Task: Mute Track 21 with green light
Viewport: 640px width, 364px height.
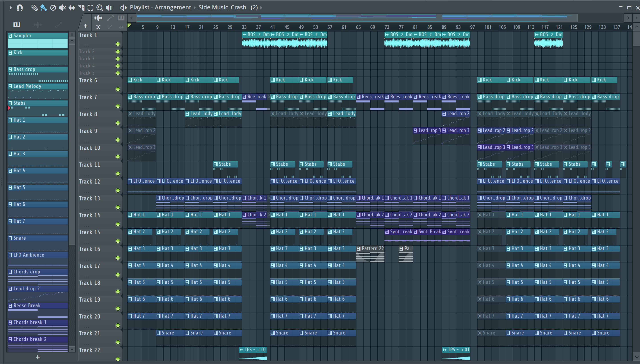Action: point(118,342)
